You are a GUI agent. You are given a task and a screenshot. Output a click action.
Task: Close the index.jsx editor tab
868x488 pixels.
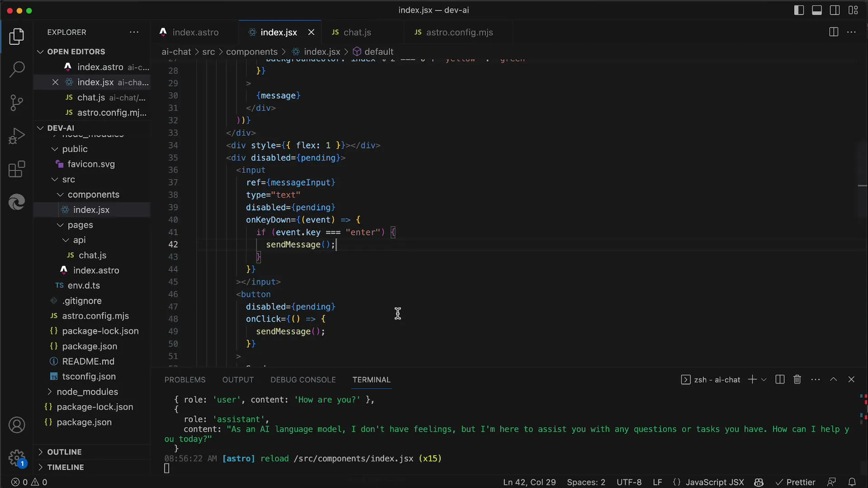coord(311,33)
